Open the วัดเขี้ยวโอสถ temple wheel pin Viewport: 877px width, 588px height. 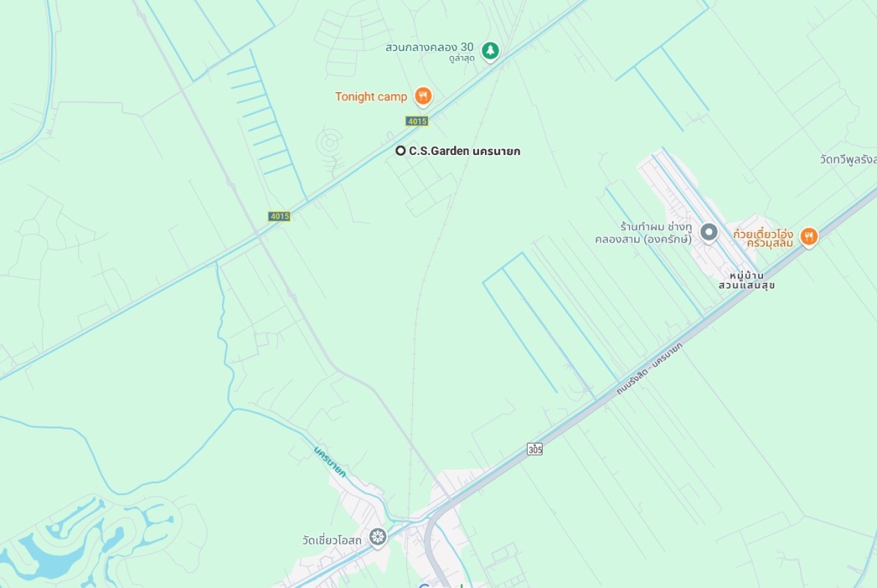[x=378, y=539]
